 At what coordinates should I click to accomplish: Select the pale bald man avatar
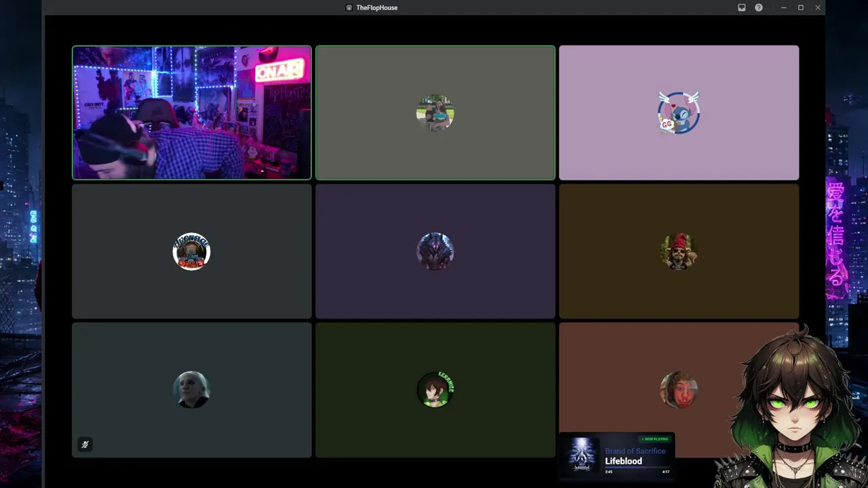(x=191, y=390)
